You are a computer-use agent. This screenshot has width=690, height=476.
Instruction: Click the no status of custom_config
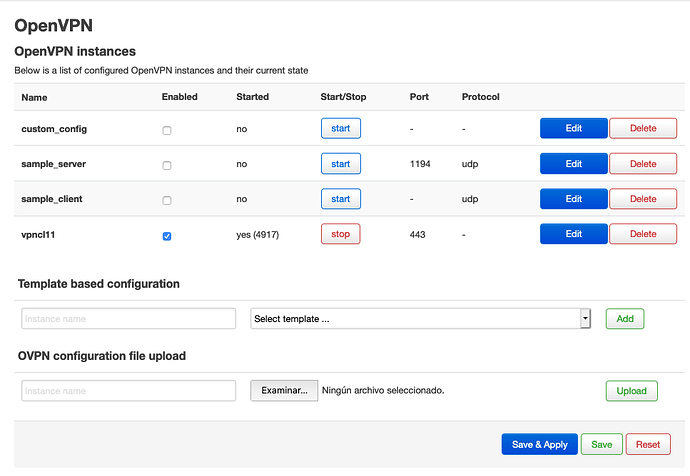coord(242,129)
